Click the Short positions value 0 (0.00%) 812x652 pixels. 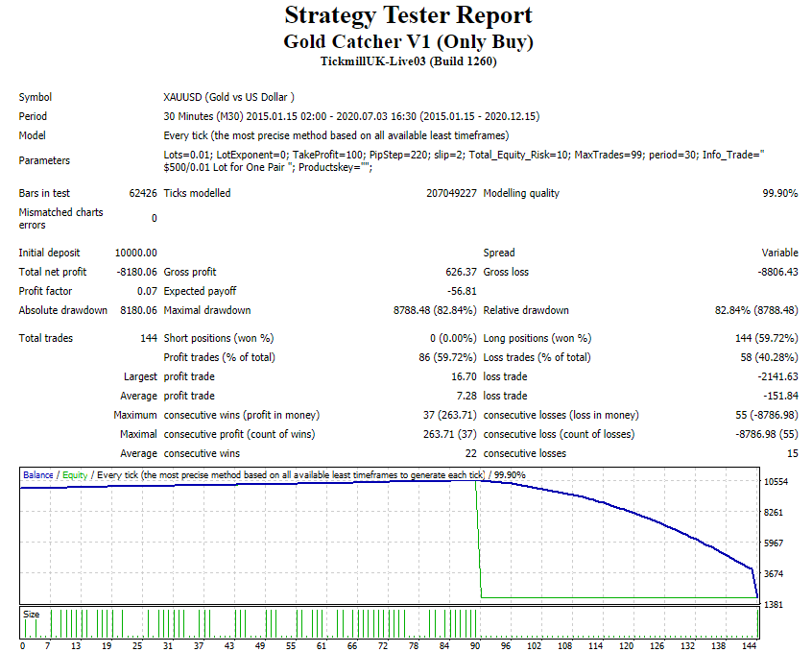pos(453,338)
